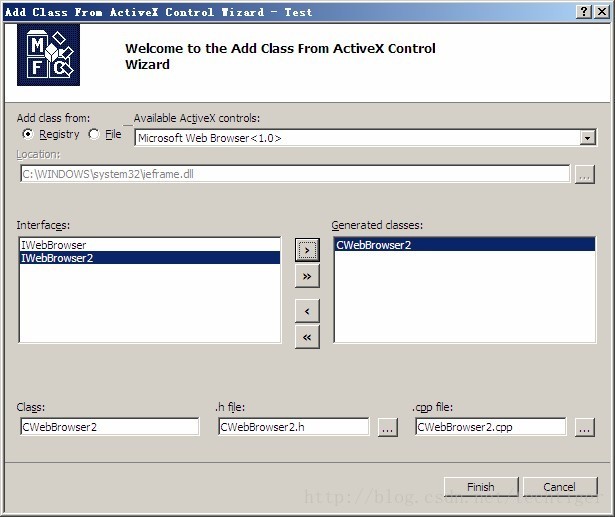
Task: Select IWebBrowser in the Interfaces list
Action: coord(149,245)
